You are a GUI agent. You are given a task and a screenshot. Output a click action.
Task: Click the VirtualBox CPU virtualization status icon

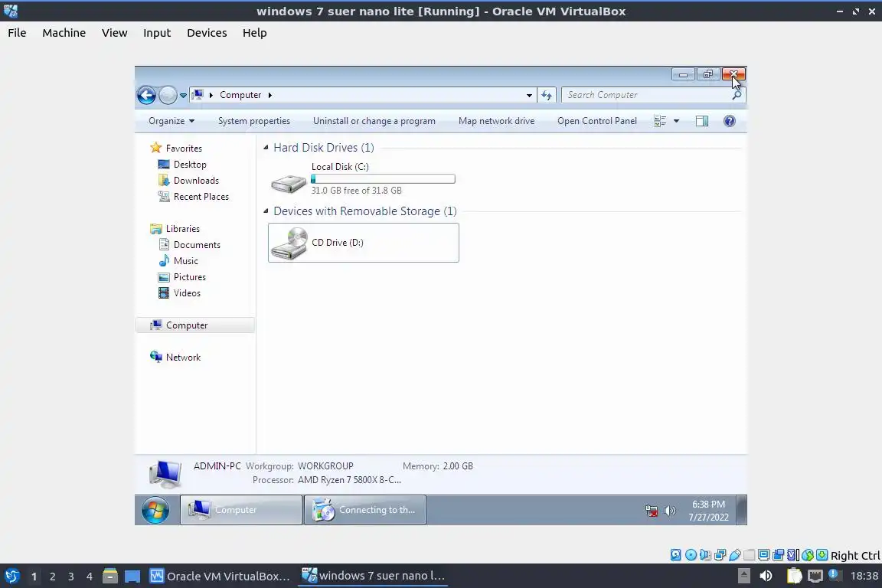point(793,555)
